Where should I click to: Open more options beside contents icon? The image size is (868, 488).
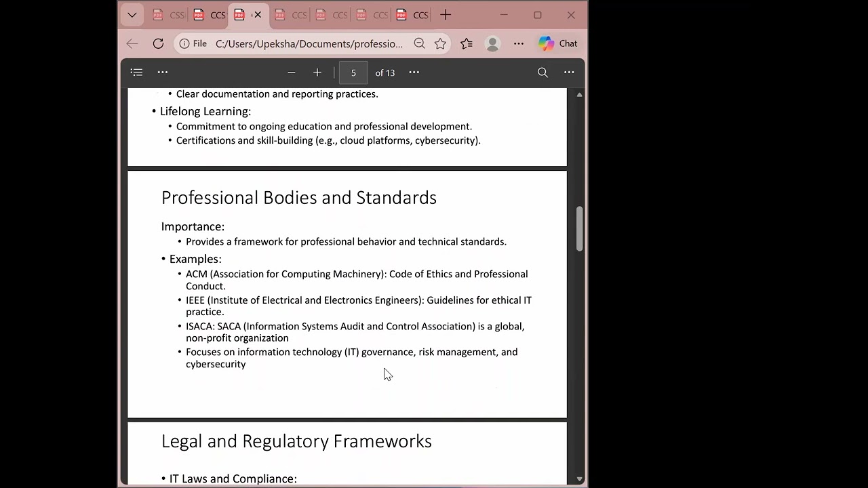(x=163, y=73)
